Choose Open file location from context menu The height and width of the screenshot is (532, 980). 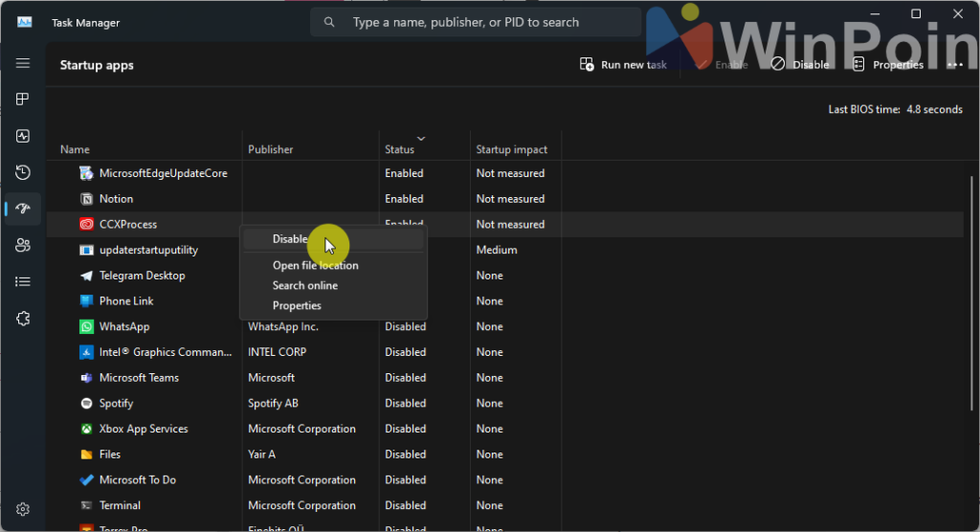pos(315,265)
